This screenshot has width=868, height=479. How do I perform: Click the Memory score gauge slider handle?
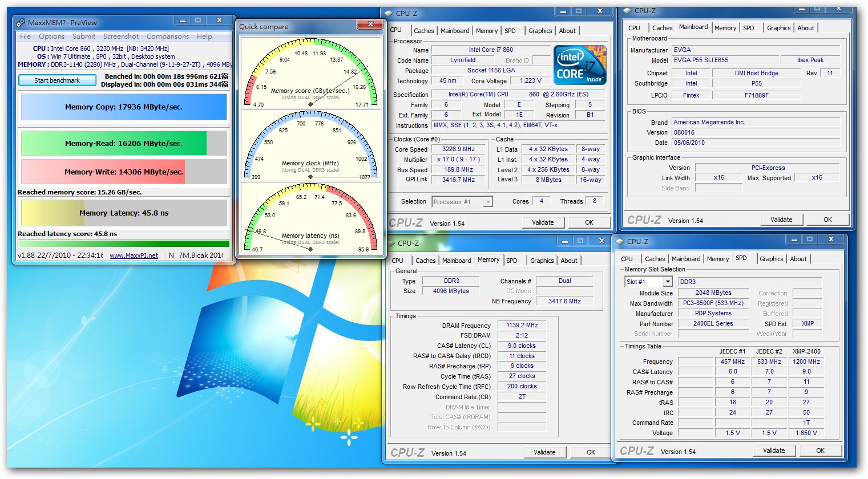click(310, 104)
